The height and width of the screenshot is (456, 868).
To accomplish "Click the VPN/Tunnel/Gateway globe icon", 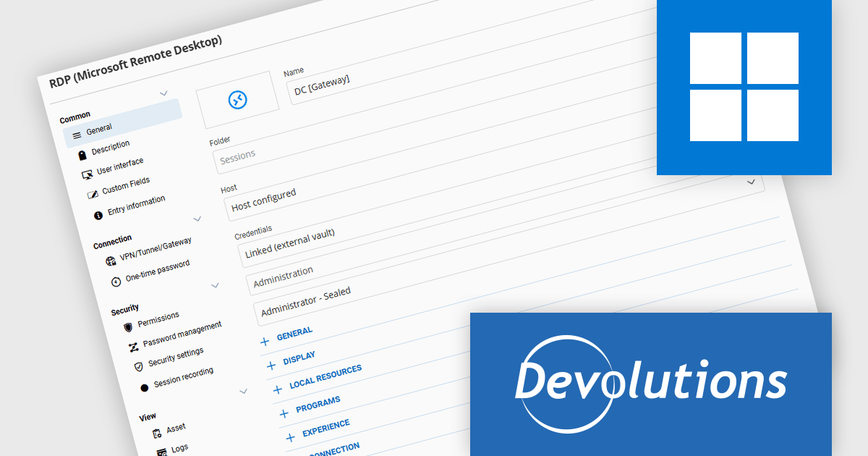I will [111, 261].
